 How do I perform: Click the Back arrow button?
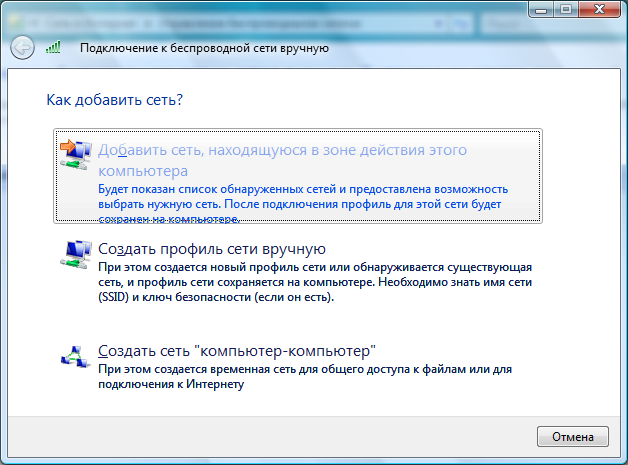22,47
